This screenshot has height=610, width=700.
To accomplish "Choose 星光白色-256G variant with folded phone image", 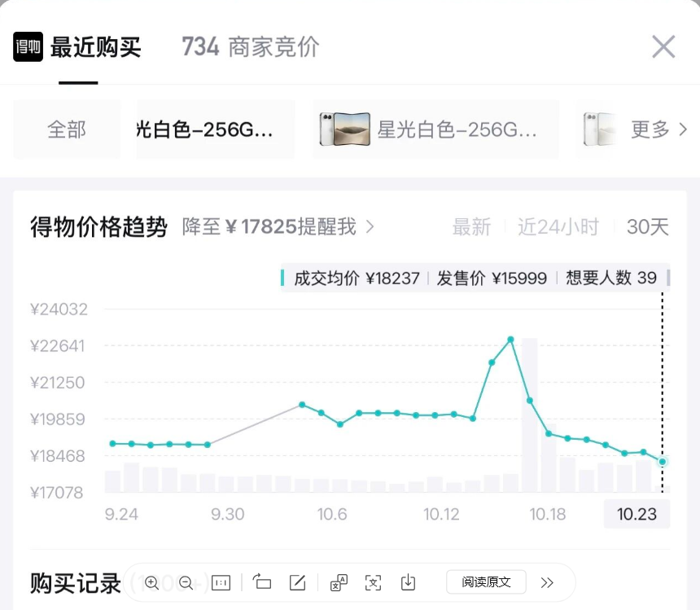I will coord(435,129).
